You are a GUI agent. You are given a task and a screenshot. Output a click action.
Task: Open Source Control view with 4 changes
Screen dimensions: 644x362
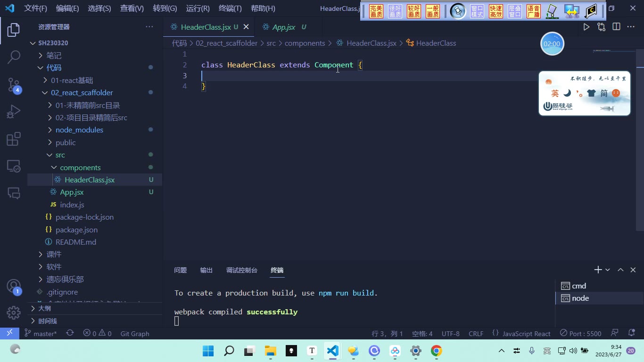(14, 85)
